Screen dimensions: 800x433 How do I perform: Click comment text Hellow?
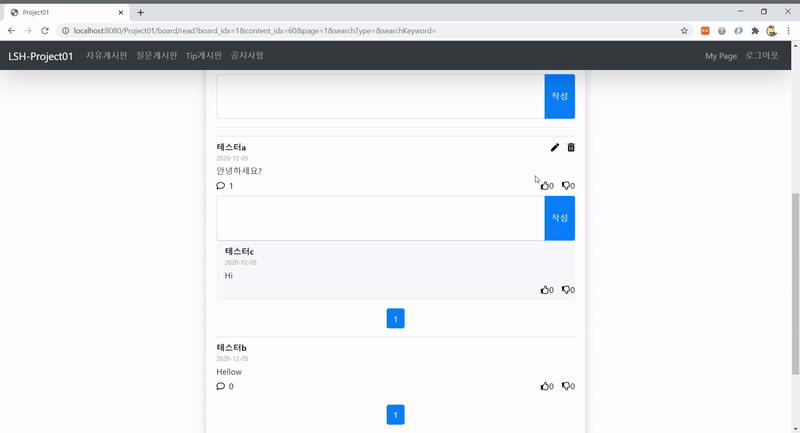pos(229,372)
